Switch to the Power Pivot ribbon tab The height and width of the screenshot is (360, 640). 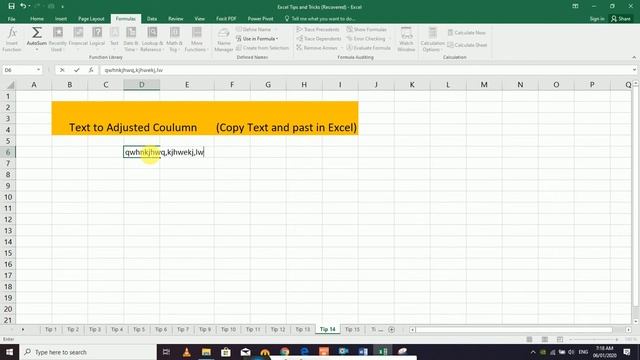tap(260, 19)
